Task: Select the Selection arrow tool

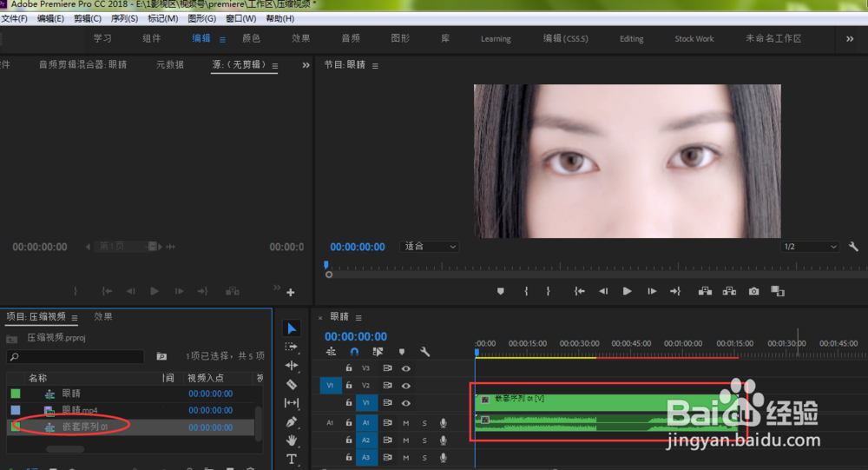Action: coord(291,328)
